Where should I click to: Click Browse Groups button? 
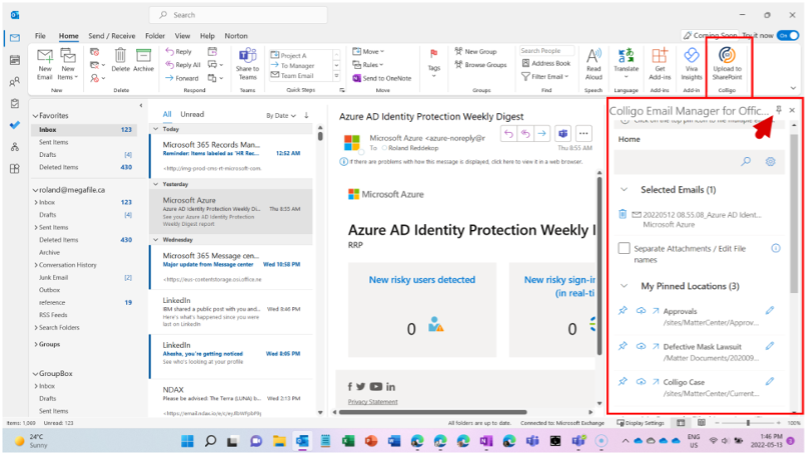click(x=481, y=64)
